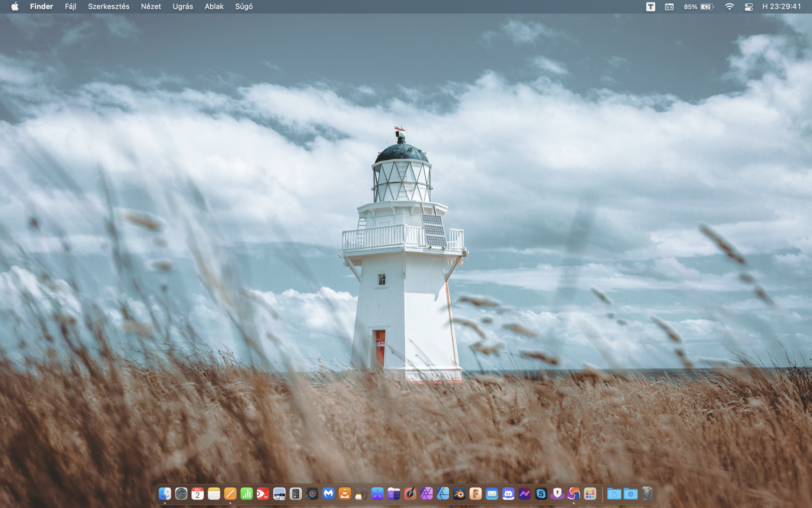This screenshot has height=508, width=812.
Task: Open Affinity Designer from the Dock
Action: [x=443, y=494]
